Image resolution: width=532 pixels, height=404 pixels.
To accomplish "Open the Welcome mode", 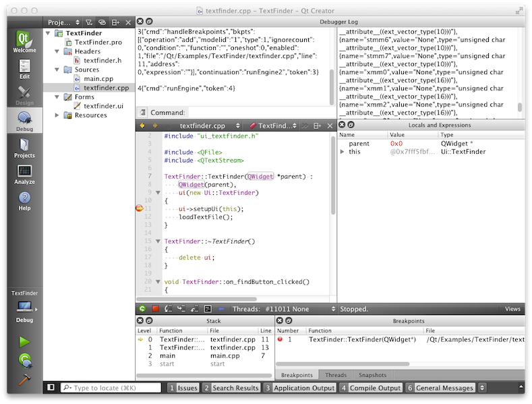I will pyautogui.click(x=24, y=41).
